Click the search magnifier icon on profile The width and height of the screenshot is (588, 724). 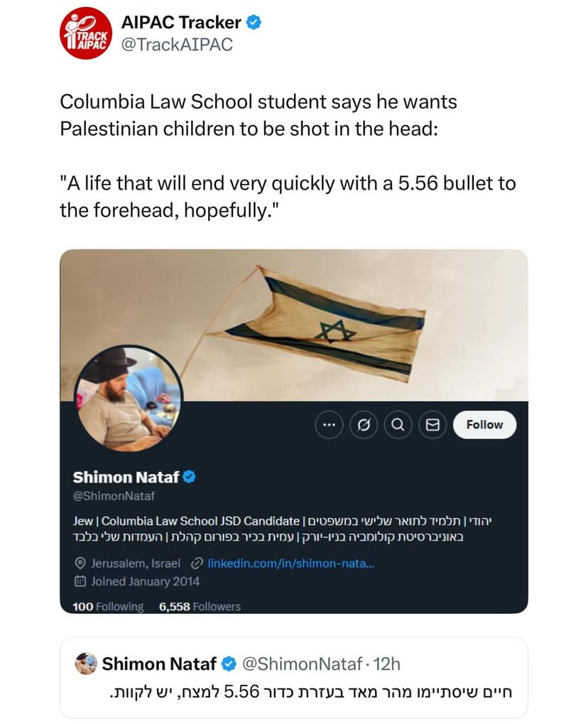point(398,424)
